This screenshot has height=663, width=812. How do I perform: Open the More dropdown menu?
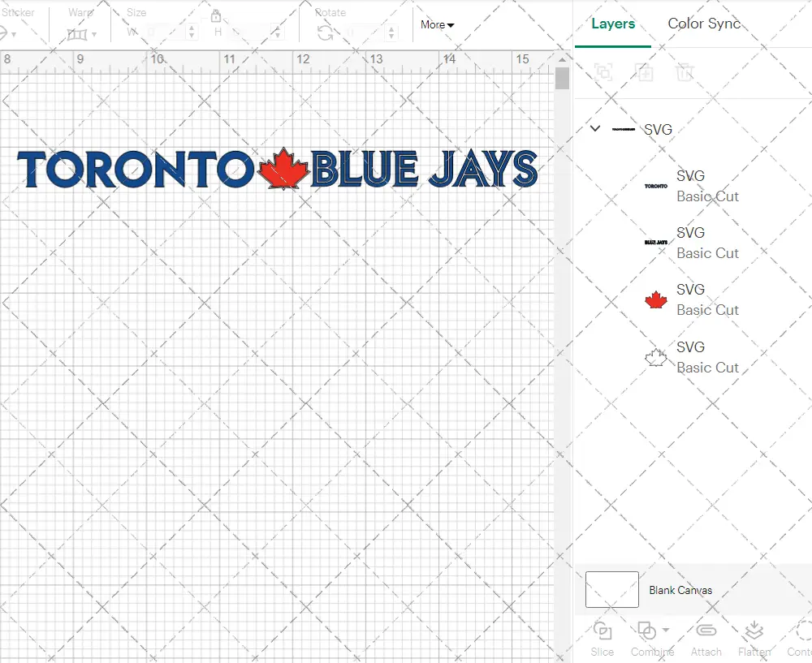437,25
